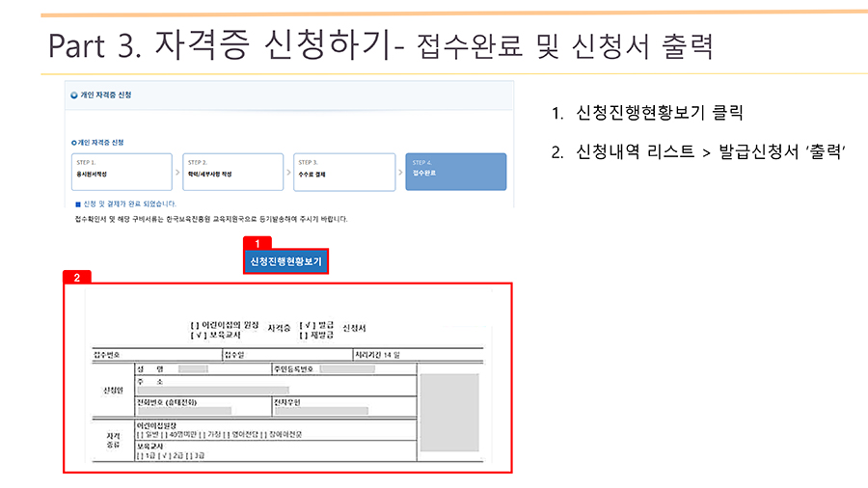Click the 접수확인서 및 해당 구비서류 instruction line

[211, 219]
